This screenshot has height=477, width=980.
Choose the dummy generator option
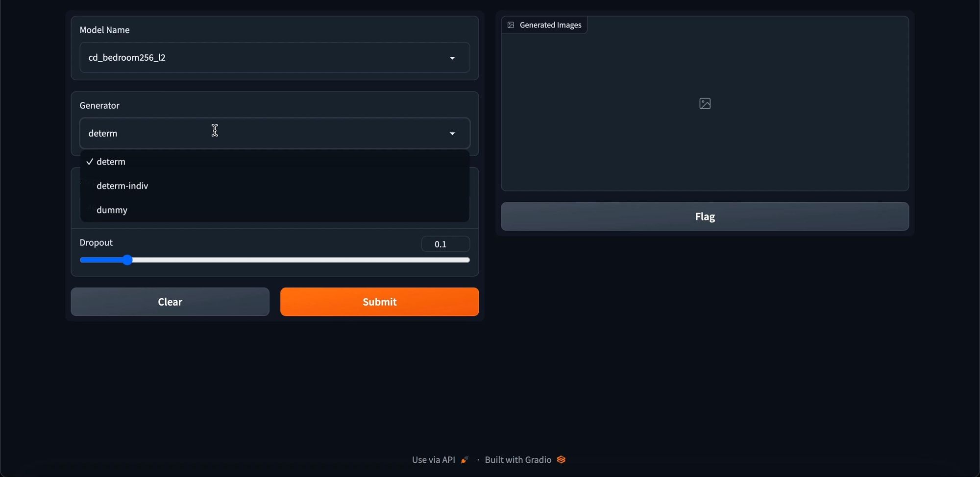[112, 210]
